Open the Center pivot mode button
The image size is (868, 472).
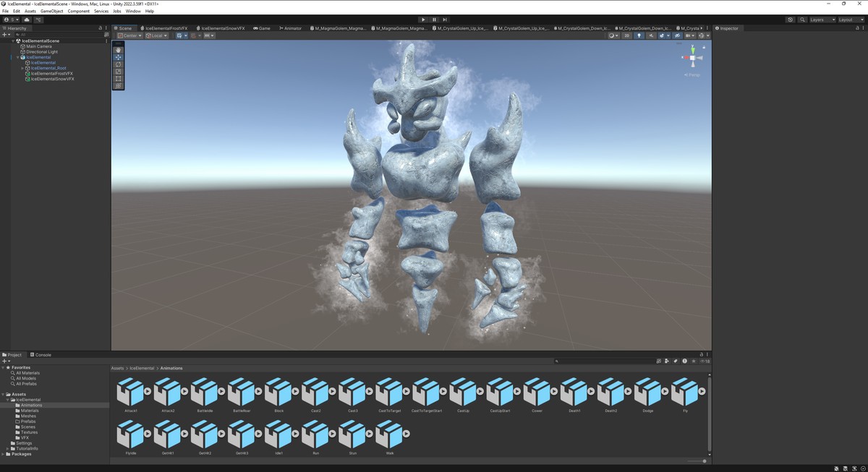coord(128,35)
